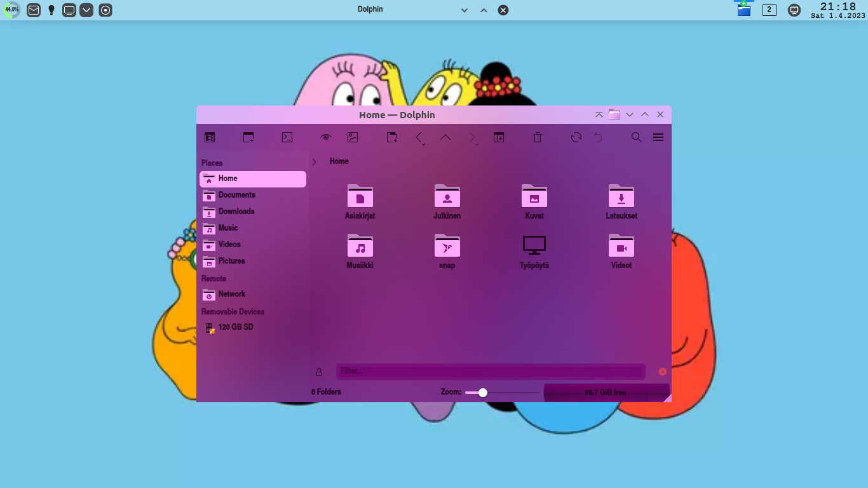Open Network under Remote
Viewport: 868px width, 488px height.
pyautogui.click(x=253, y=294)
